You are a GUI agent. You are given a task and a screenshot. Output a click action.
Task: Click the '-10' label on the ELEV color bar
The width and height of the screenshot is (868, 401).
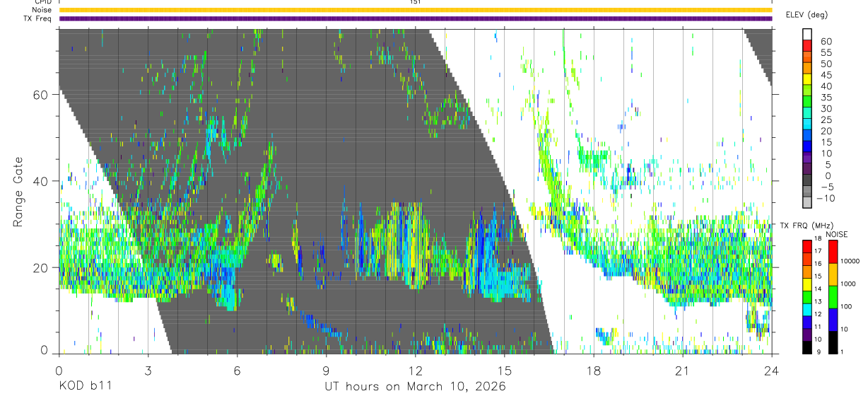point(826,198)
